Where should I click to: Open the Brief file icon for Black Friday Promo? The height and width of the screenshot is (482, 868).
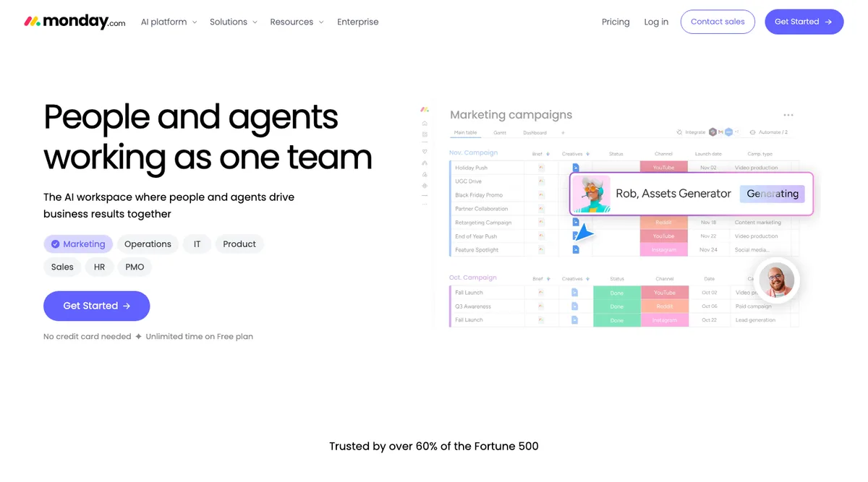541,195
